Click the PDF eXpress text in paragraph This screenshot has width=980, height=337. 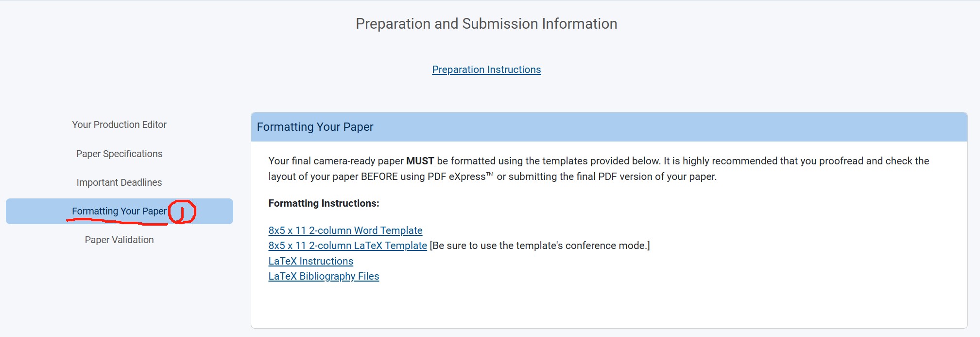click(456, 177)
